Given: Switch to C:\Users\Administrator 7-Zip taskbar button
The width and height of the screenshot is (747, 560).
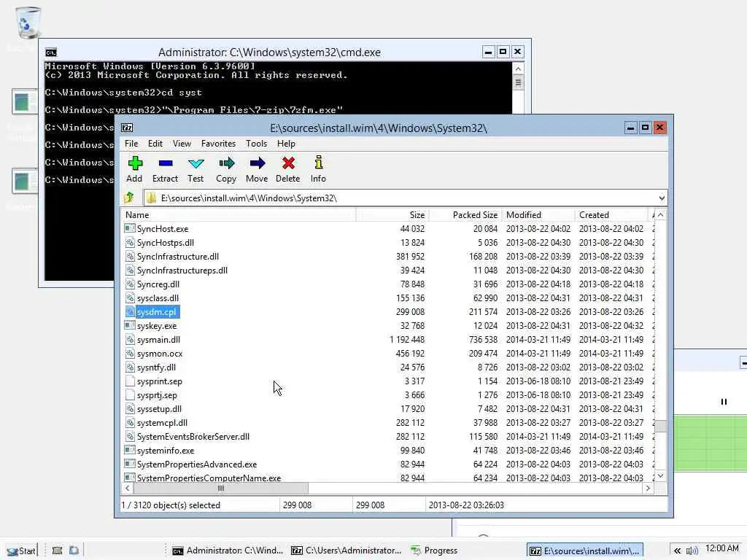Looking at the screenshot, I should (347, 551).
